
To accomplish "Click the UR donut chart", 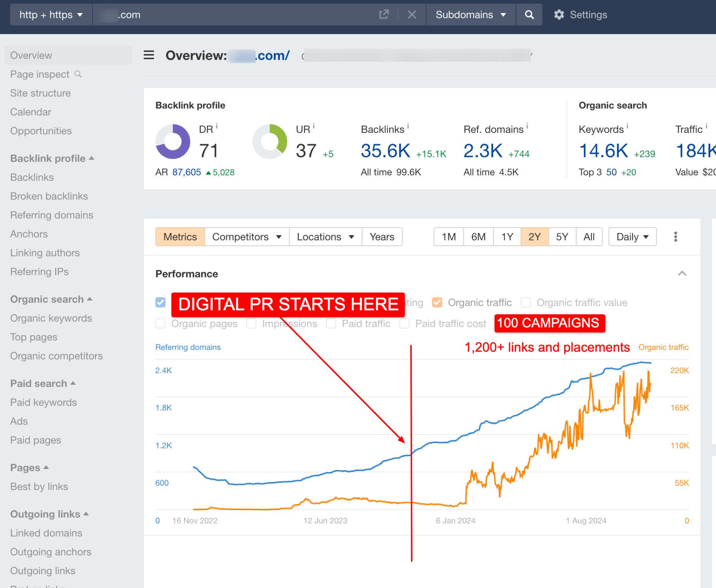I will tap(270, 141).
